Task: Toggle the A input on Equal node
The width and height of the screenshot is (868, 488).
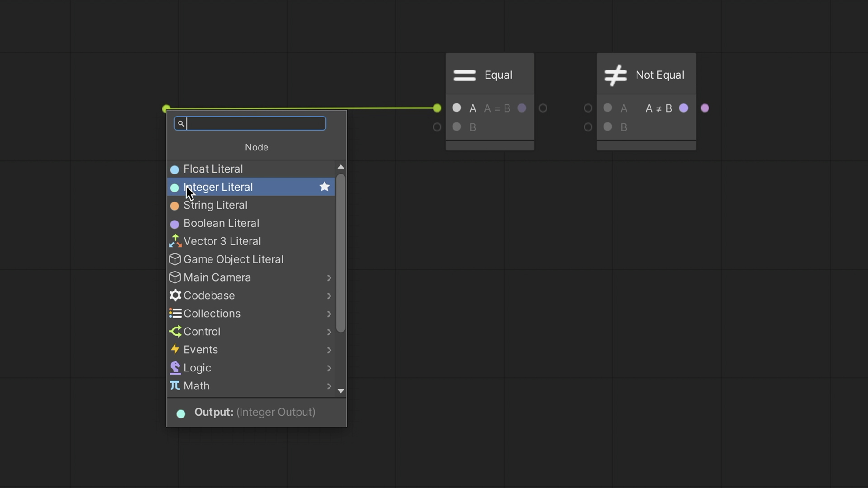Action: [457, 108]
